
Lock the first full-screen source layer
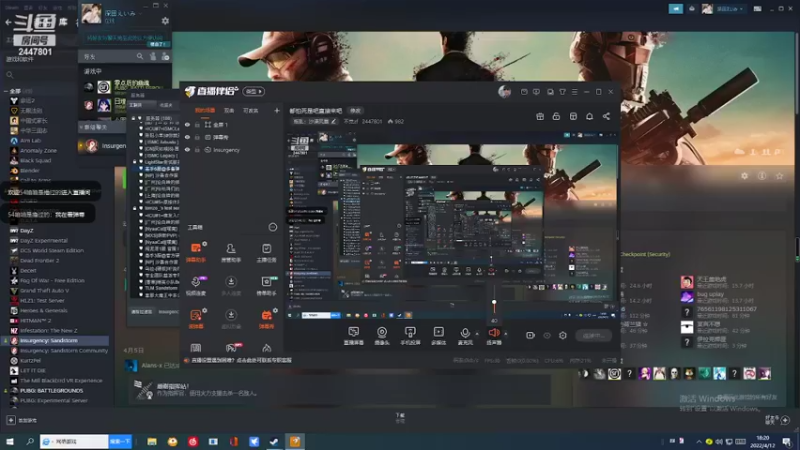(197, 124)
